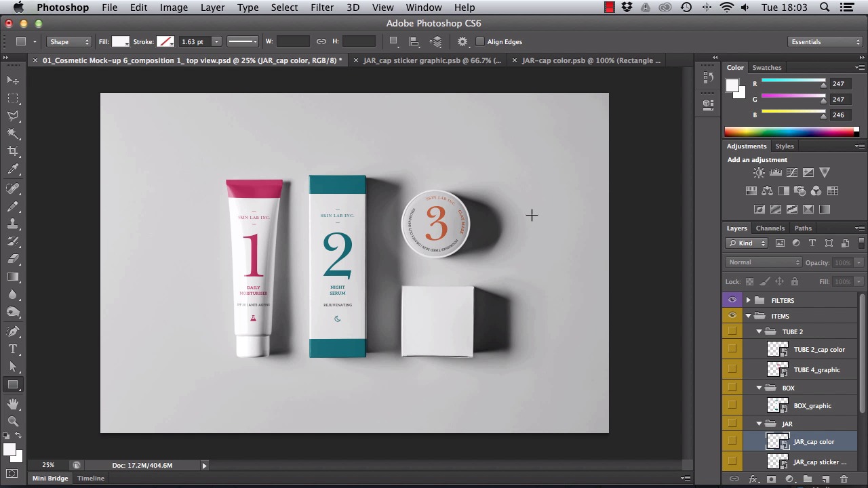Click the stroke width 1.63 pt field
Image resolution: width=868 pixels, height=488 pixels.
[195, 42]
